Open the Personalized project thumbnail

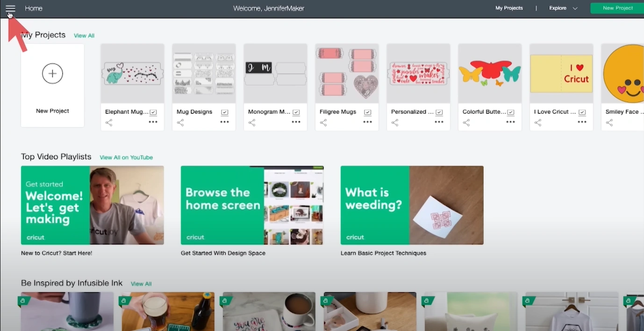point(418,73)
